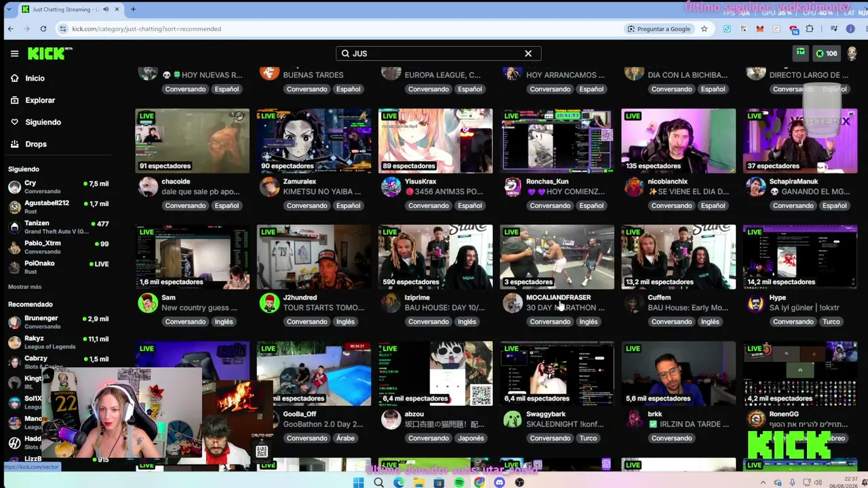Open brkk channel name

654,414
